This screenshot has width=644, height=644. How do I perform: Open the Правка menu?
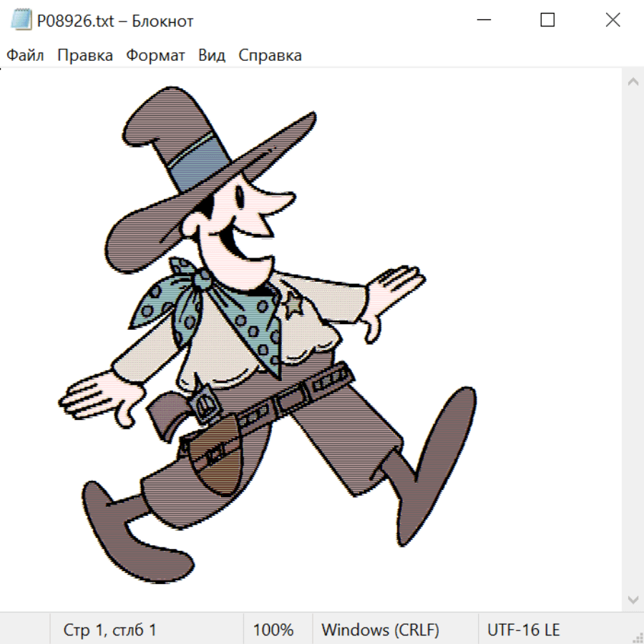(84, 55)
